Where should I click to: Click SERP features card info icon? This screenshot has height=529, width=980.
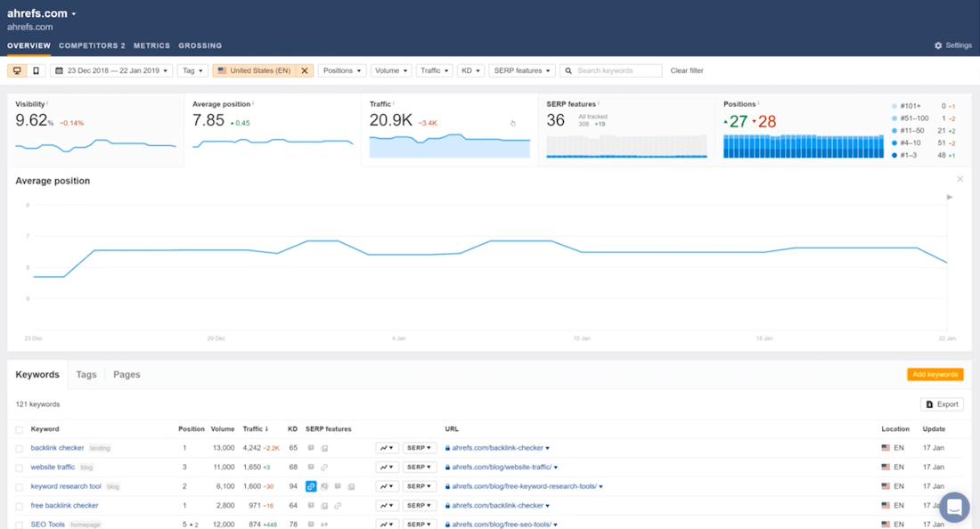pyautogui.click(x=599, y=103)
